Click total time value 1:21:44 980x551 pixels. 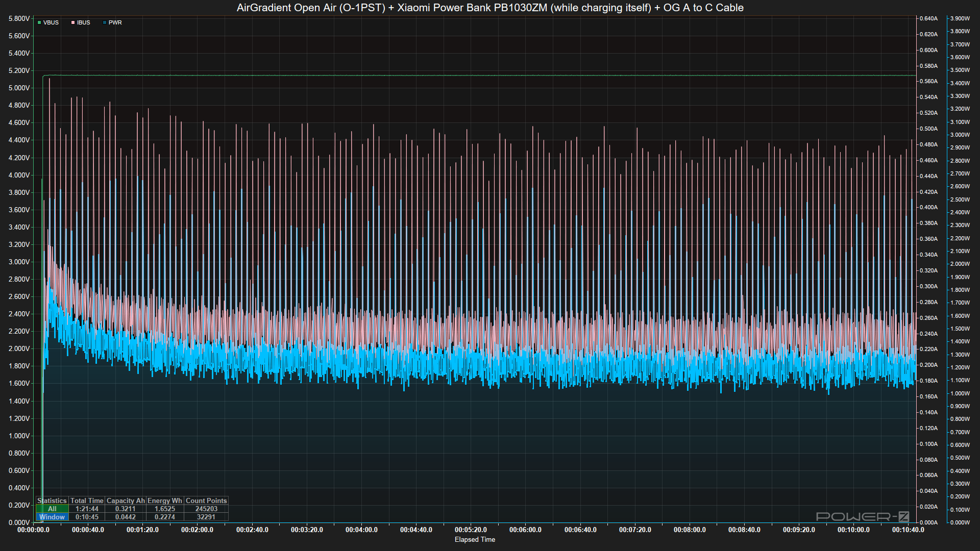click(x=87, y=509)
